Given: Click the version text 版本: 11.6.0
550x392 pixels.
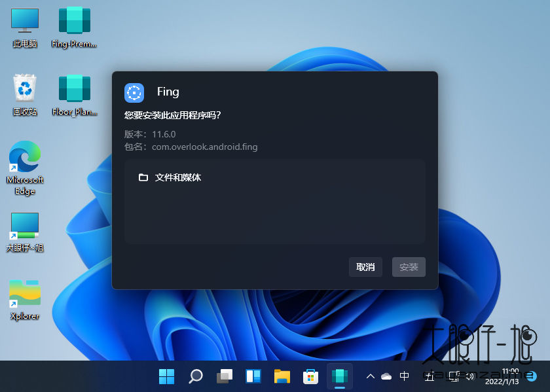Looking at the screenshot, I should pyautogui.click(x=150, y=134).
